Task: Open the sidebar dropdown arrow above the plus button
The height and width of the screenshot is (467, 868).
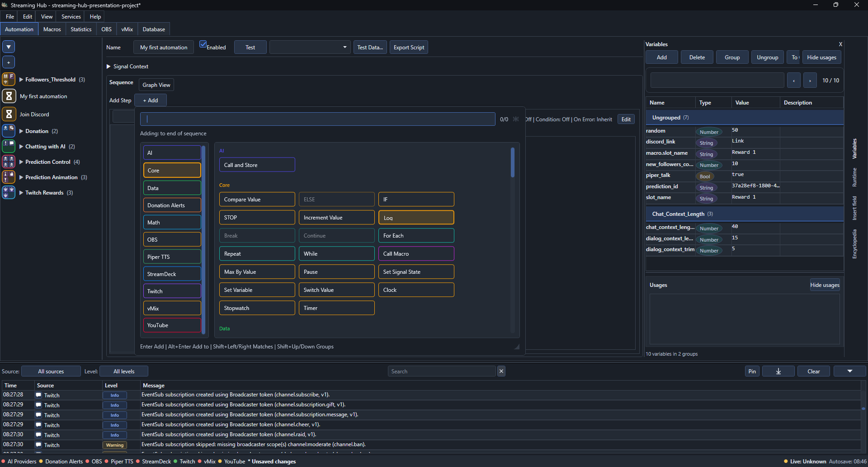Action: point(9,47)
